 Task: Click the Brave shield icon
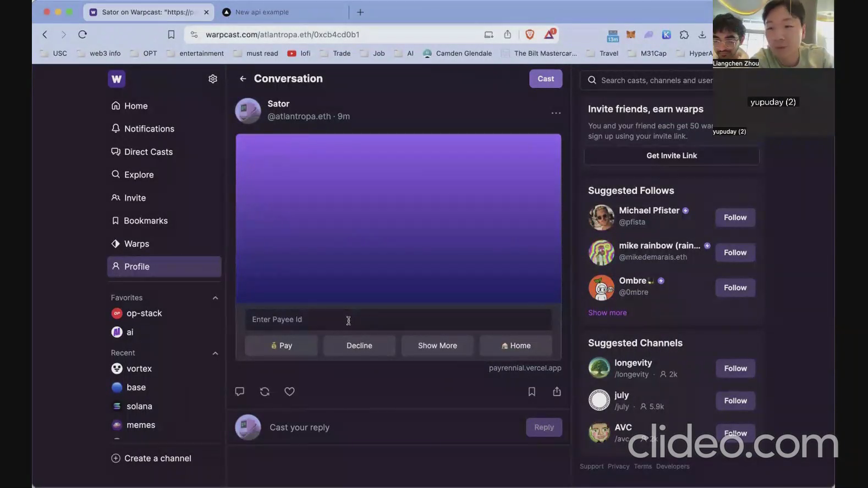pos(530,34)
